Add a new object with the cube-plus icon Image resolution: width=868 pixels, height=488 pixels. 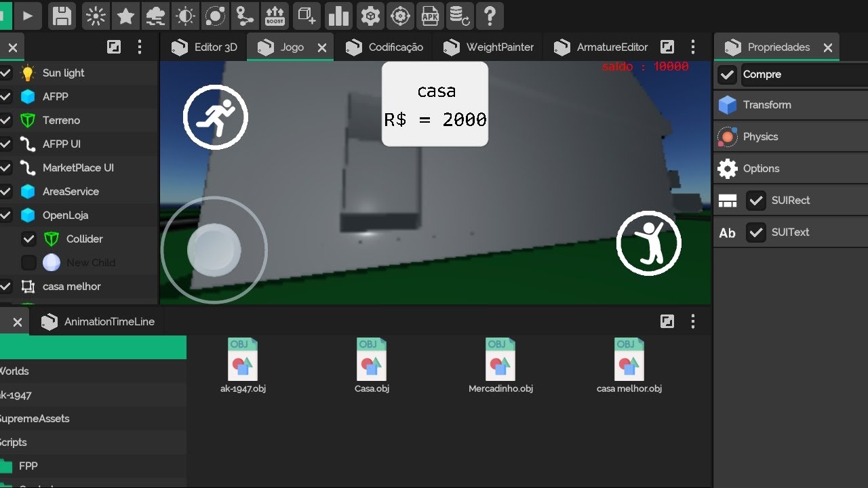tap(307, 15)
